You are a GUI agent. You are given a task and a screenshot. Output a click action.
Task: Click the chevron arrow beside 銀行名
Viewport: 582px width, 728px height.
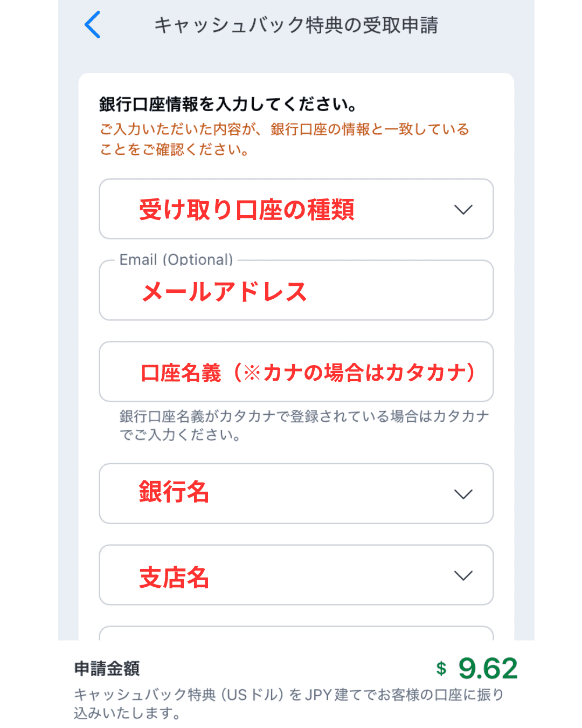463,494
